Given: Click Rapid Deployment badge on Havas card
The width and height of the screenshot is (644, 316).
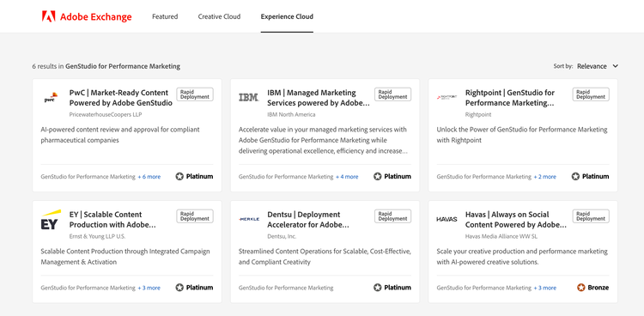Looking at the screenshot, I should (x=591, y=216).
